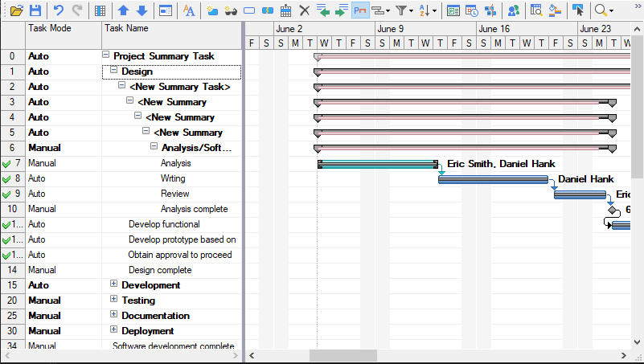Select the Analysis task Gantt bar
The width and height of the screenshot is (644, 364).
click(x=377, y=164)
